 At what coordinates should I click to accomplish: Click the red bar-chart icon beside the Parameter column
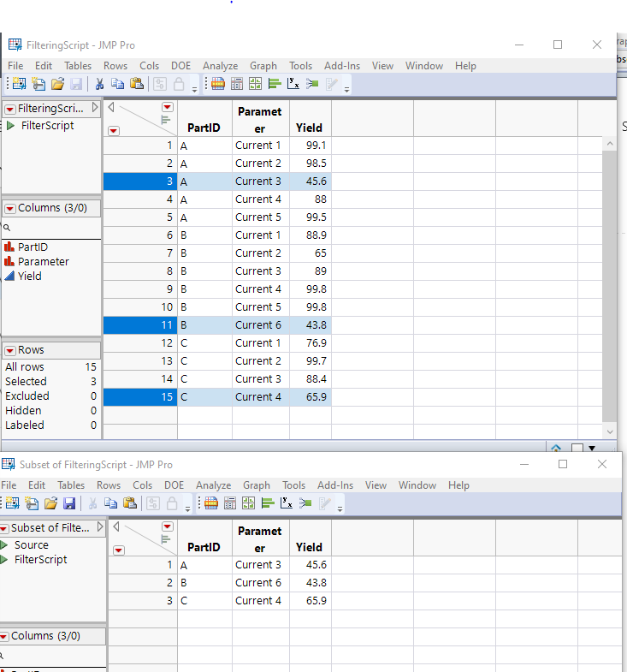(9, 261)
